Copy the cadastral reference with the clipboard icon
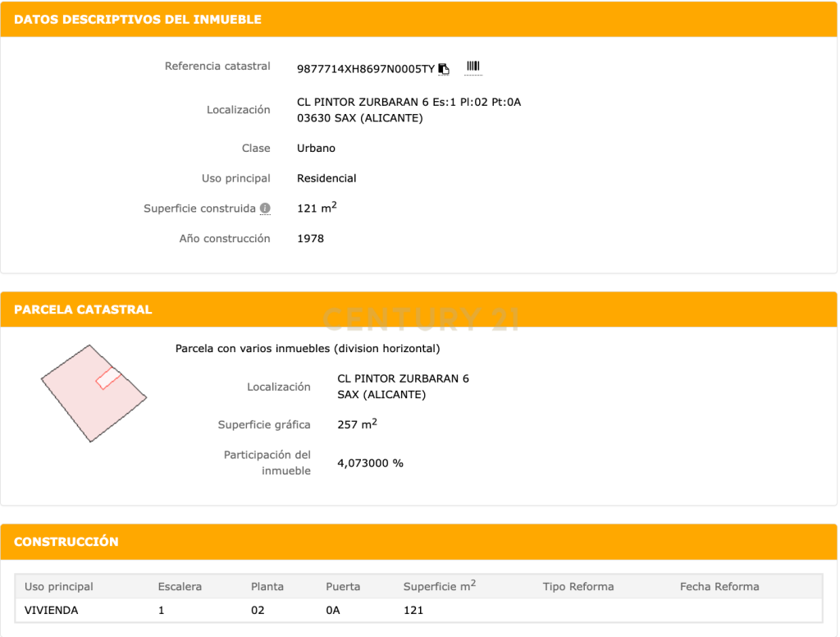Image resolution: width=840 pixels, height=637 pixels. 444,69
